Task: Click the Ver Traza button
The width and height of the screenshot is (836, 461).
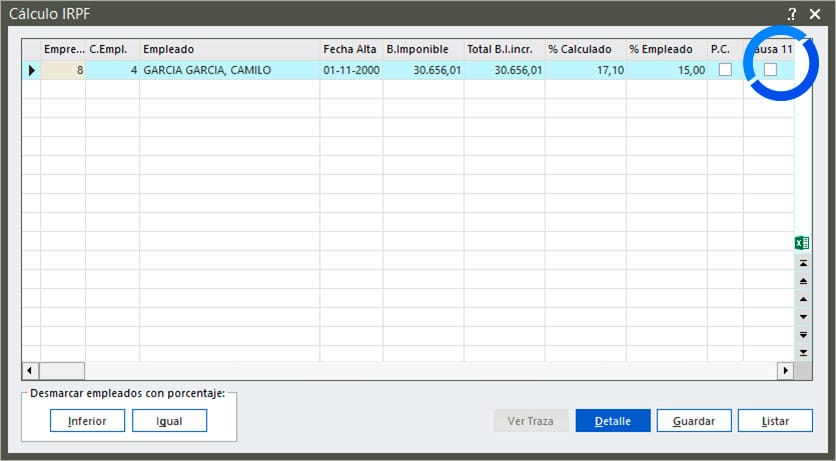Action: tap(531, 421)
